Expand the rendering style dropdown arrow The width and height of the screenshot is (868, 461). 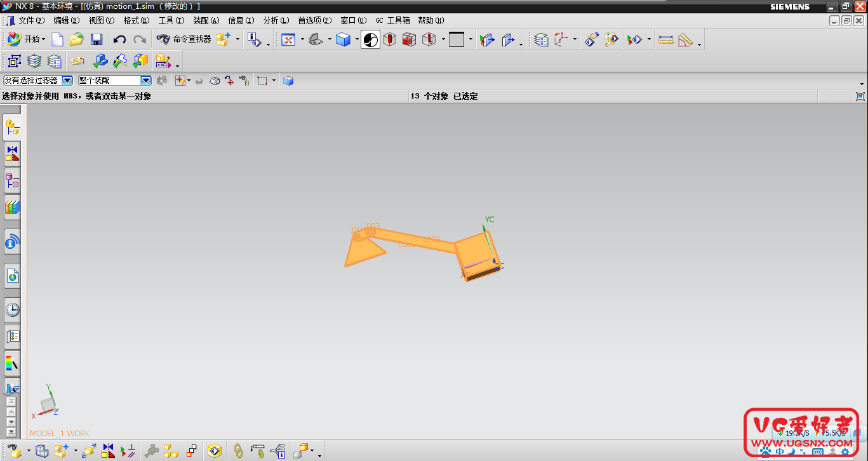coord(357,40)
